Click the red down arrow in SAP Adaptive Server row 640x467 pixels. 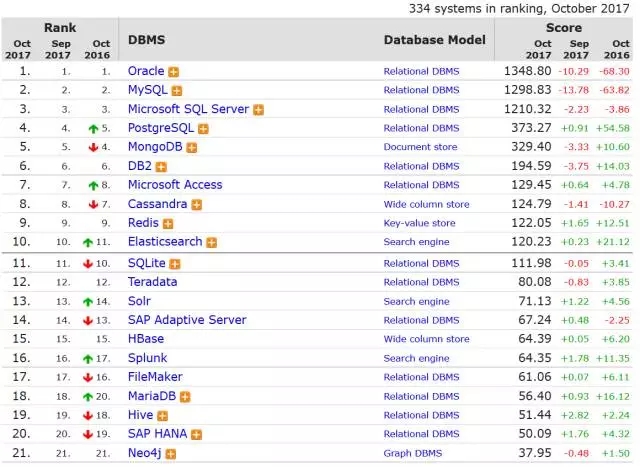pyautogui.click(x=88, y=321)
